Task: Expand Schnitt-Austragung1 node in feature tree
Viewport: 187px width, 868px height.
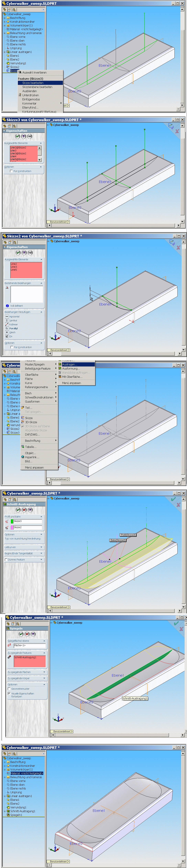Action: (5, 811)
